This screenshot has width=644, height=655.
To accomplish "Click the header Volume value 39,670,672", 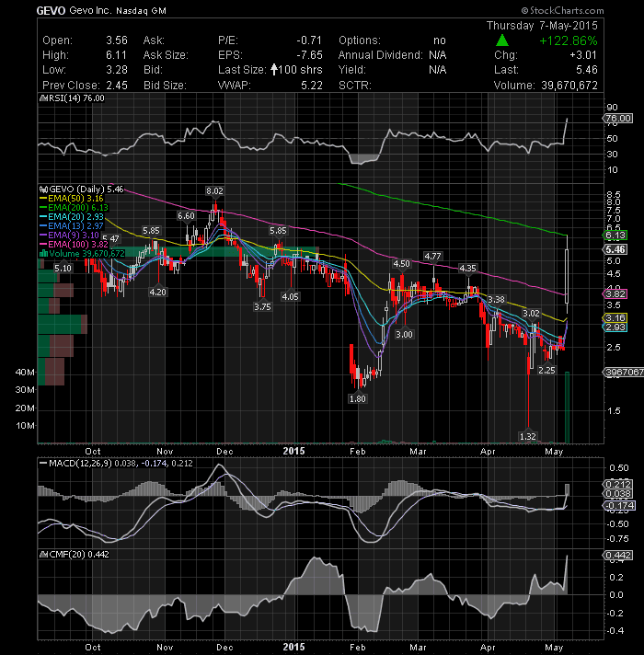I will (x=569, y=86).
